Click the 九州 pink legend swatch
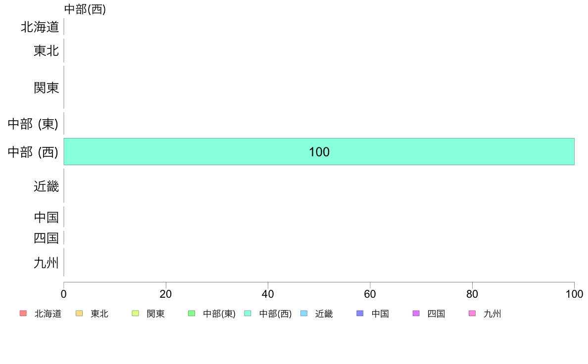588x364 pixels. point(472,314)
